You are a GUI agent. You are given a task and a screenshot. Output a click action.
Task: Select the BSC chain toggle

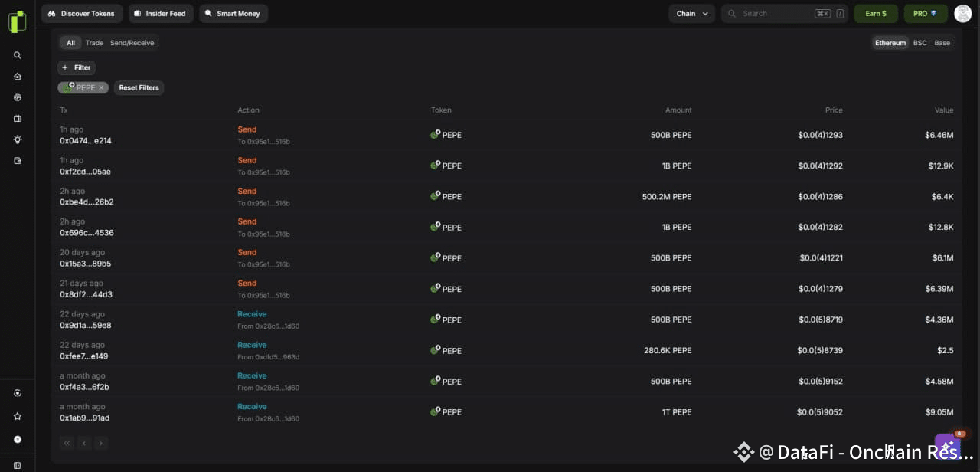point(920,43)
